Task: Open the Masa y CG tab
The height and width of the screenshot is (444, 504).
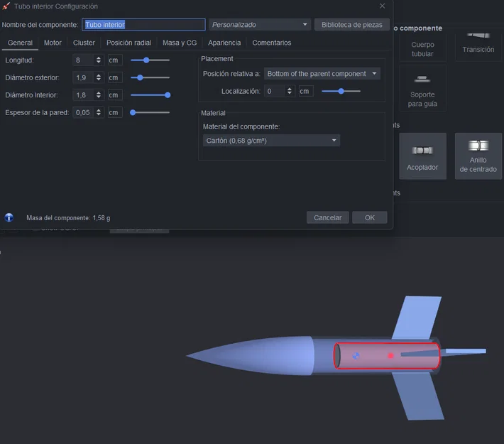Action: (x=180, y=43)
